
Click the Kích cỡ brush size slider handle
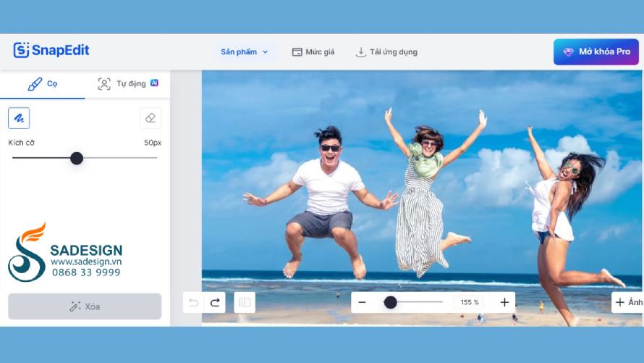pos(77,158)
